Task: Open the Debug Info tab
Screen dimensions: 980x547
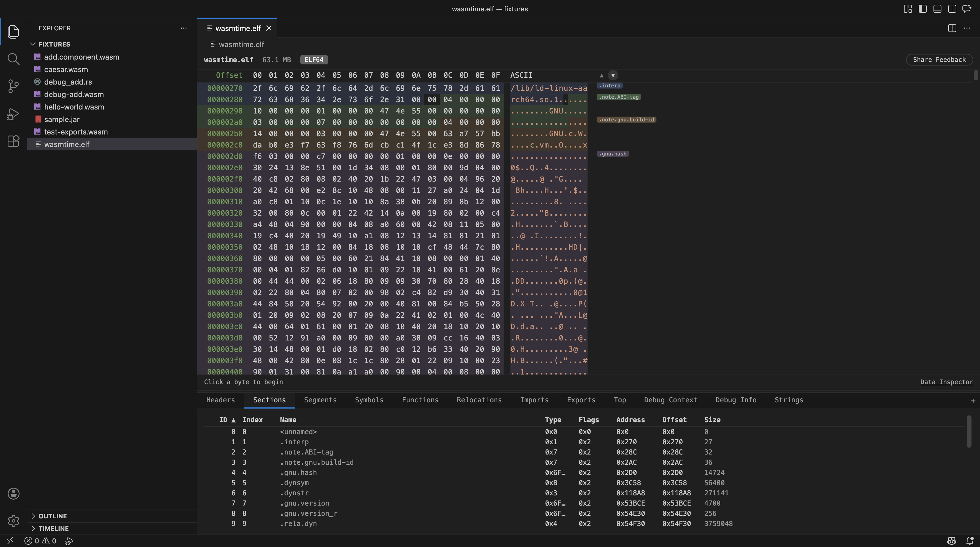Action: (736, 400)
